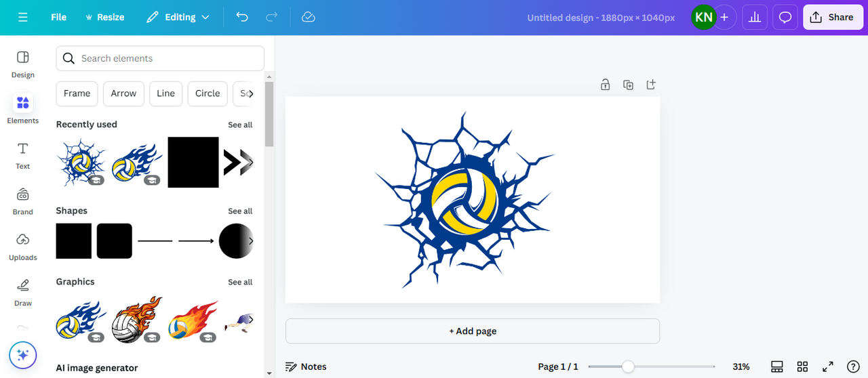Open the Resize option

tap(104, 17)
